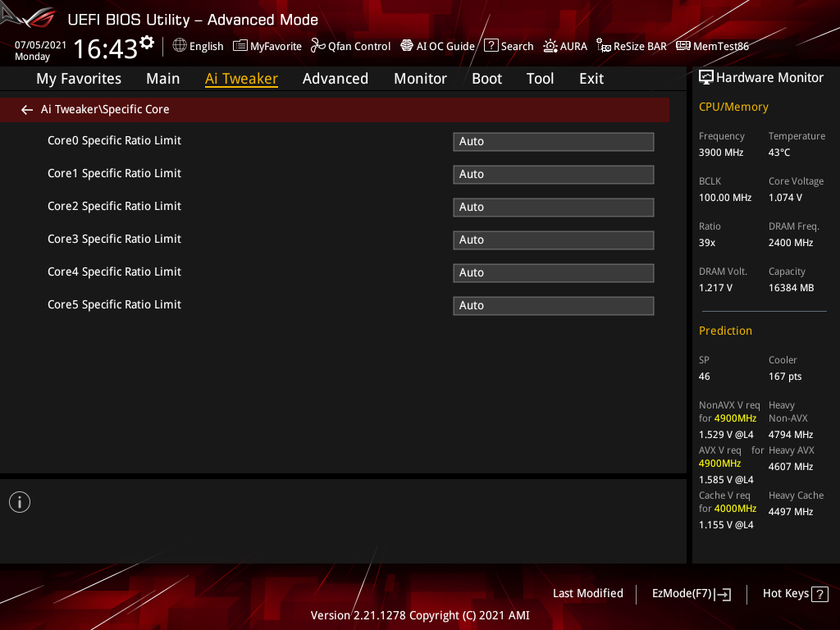Select Core2 Specific Ratio Limit label
This screenshot has width=840, height=630.
tap(114, 206)
